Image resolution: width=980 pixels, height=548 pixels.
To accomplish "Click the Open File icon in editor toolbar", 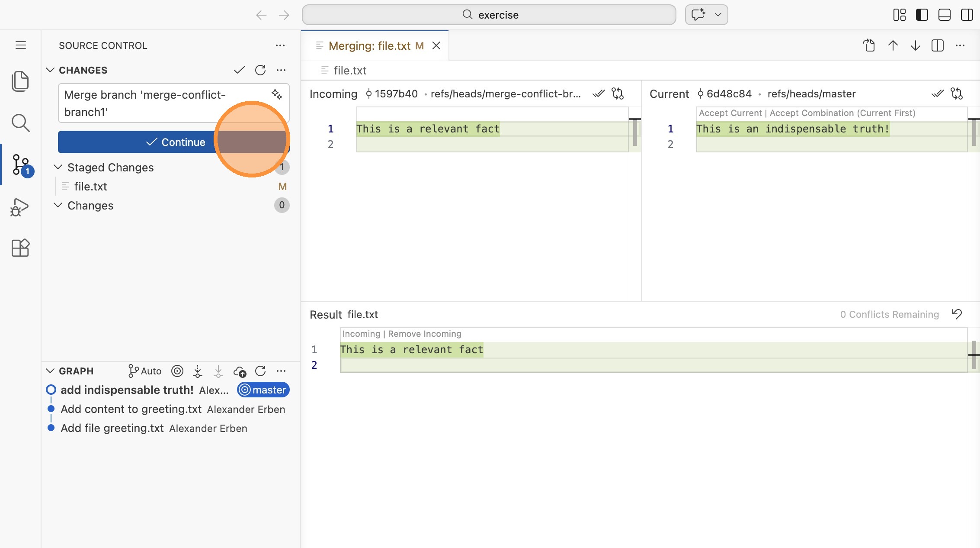I will 869,45.
